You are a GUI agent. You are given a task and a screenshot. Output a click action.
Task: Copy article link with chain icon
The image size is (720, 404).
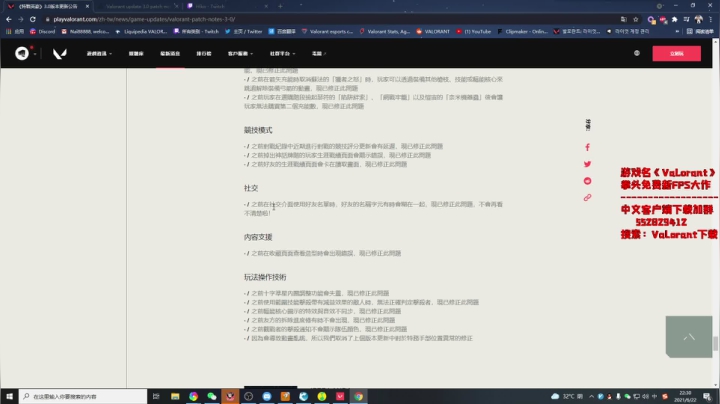[x=587, y=197]
